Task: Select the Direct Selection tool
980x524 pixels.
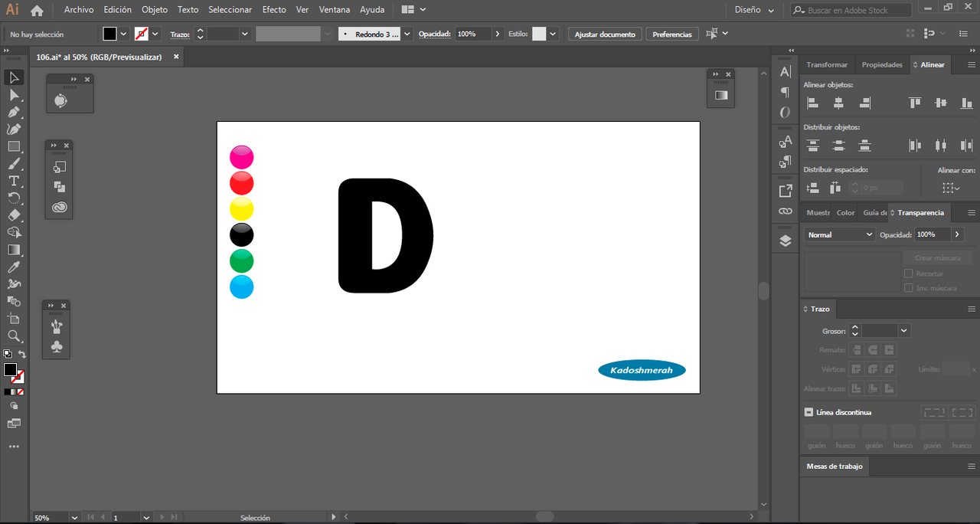Action: (14, 95)
